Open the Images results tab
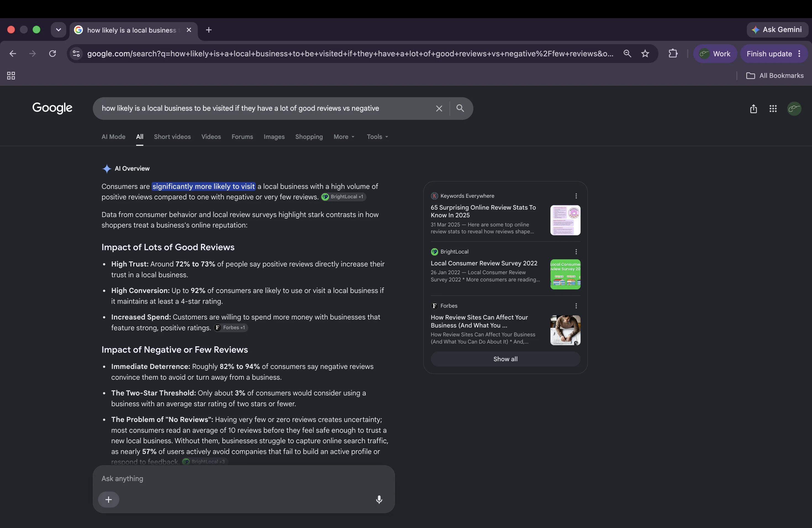The image size is (812, 528). pyautogui.click(x=274, y=137)
